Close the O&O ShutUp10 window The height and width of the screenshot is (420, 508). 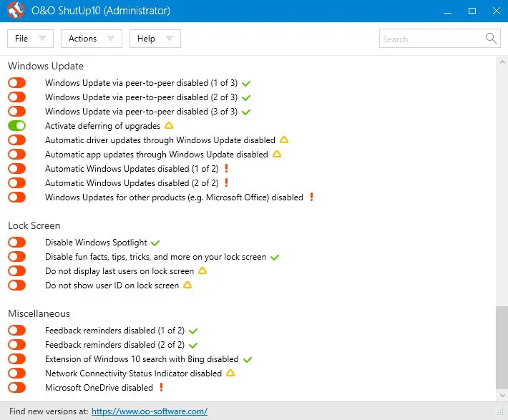click(x=496, y=11)
